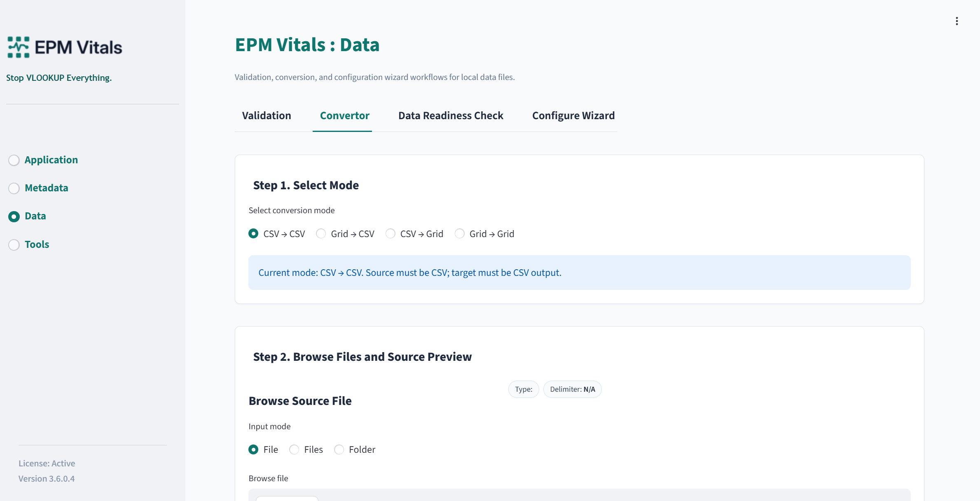980x501 pixels.
Task: Click the Select conversion mode label
Action: click(x=292, y=210)
